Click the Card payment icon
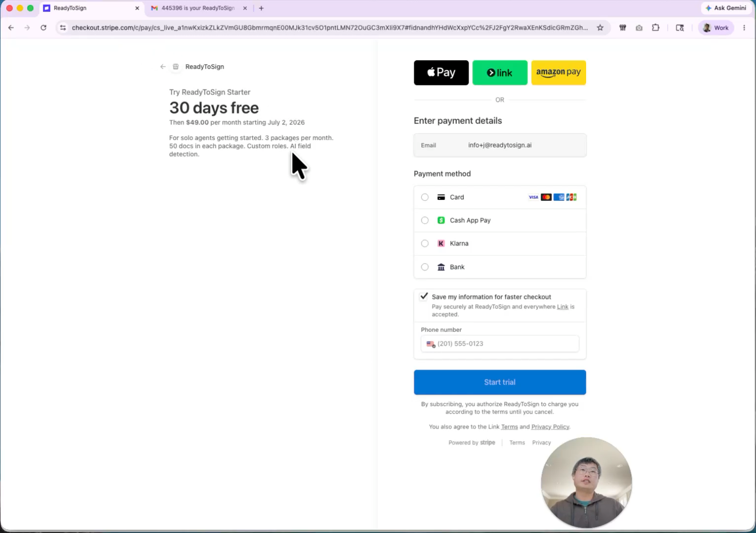The image size is (756, 533). click(441, 197)
